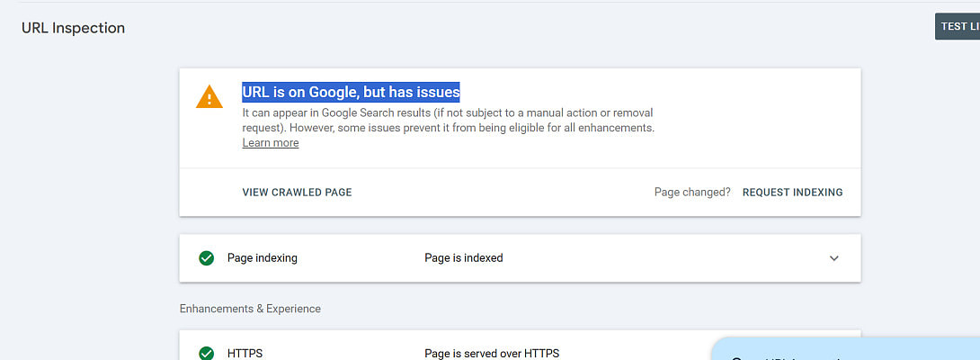
Task: Click the TEST LIVE URL button
Action: 958,27
